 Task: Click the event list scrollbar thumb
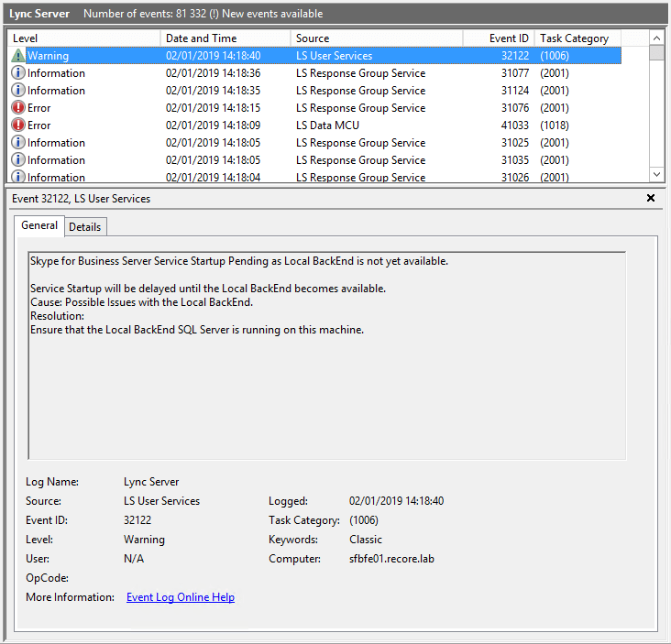click(x=656, y=53)
